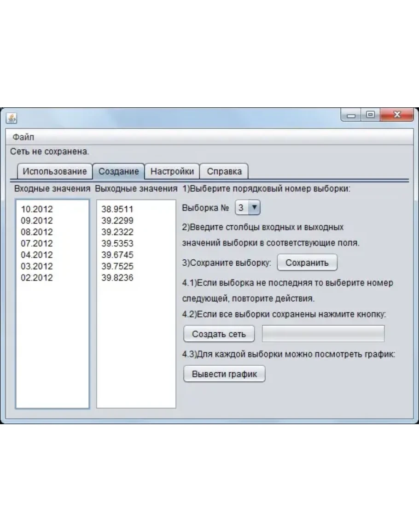The width and height of the screenshot is (419, 532).
Task: Open the Файл menu
Action: click(x=23, y=137)
